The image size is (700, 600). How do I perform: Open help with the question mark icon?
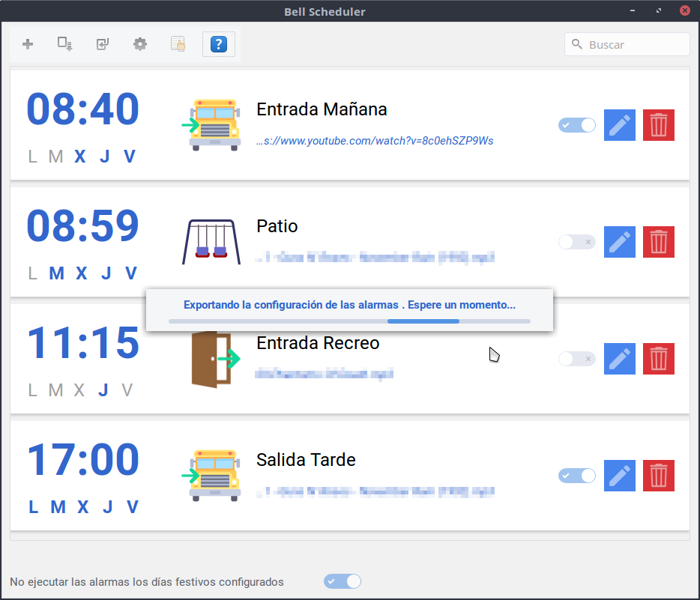click(218, 44)
